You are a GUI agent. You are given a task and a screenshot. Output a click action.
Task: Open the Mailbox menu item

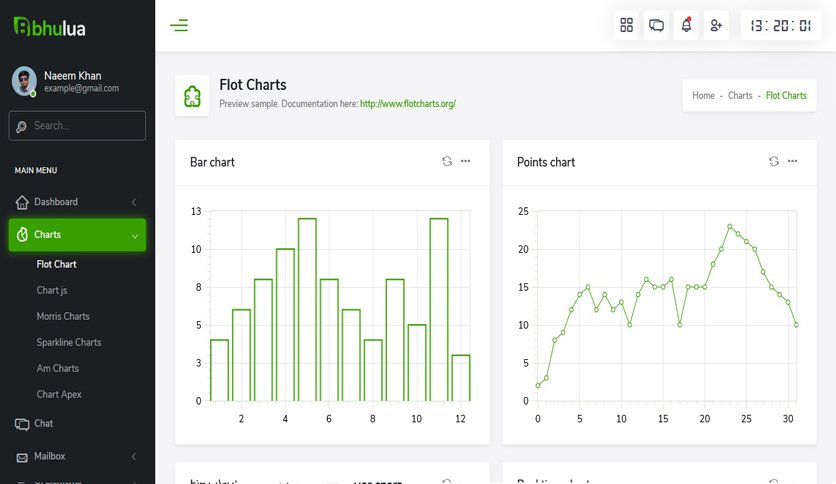coord(77,456)
